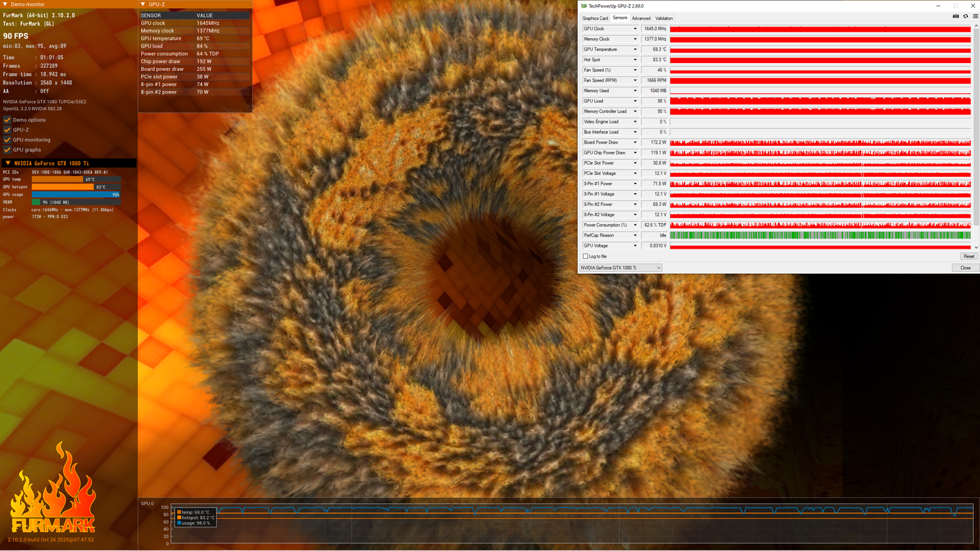Click the GPU Load red sensor graph
The width and height of the screenshot is (980, 551).
tap(821, 101)
